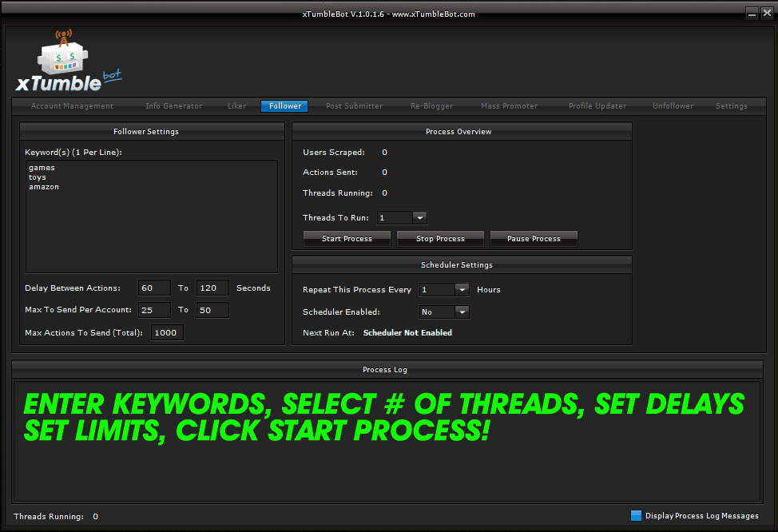Open the Repeat This Process Every hours dropdown
The image size is (778, 532).
tap(462, 289)
